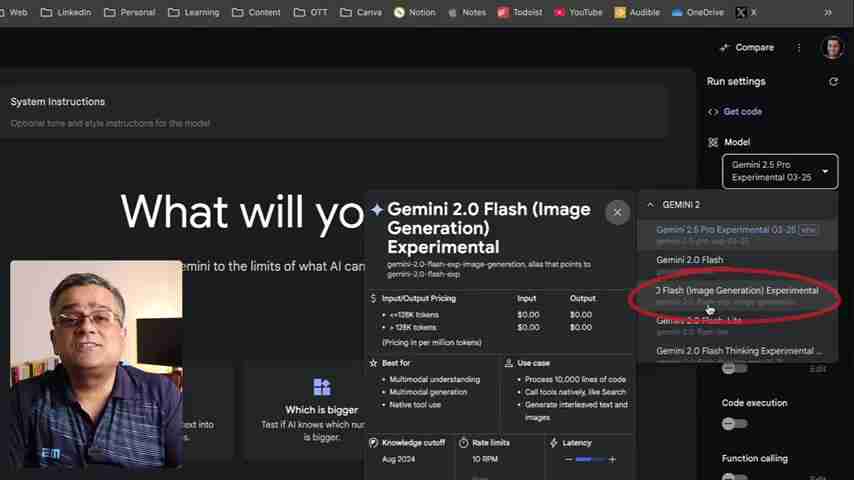Open the X bookmark
Viewport: 854px width, 480px height.
click(x=746, y=12)
